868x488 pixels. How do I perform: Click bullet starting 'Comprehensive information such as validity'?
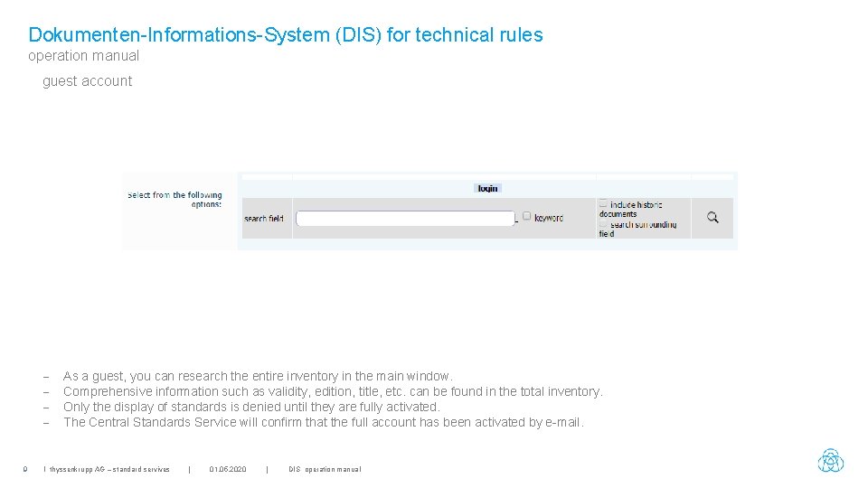(x=334, y=391)
